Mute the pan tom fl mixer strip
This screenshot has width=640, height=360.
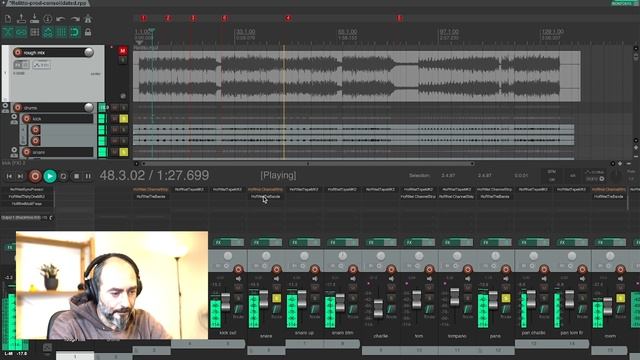[582, 288]
